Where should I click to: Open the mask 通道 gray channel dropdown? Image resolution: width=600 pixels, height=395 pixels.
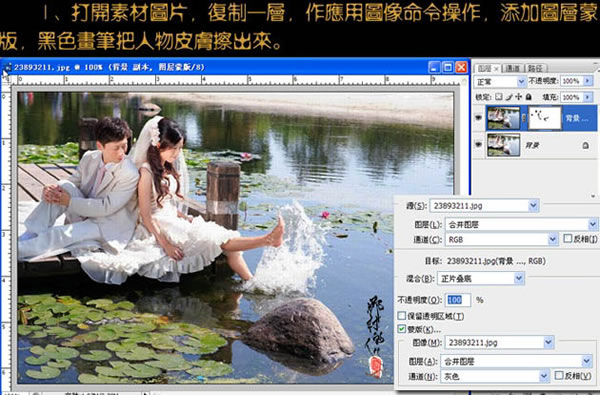click(x=495, y=377)
